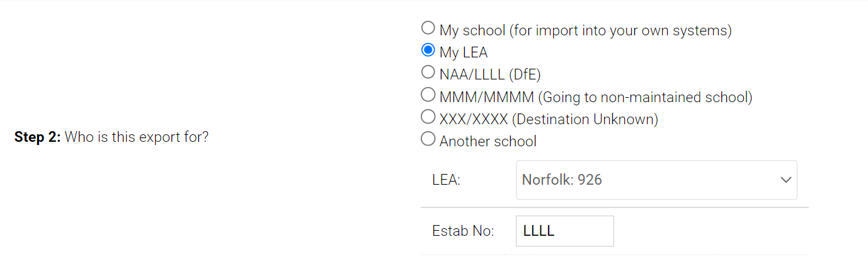Screen dimensions: 868x261
Task: Click the 'LEA:' field label
Action: 446,180
